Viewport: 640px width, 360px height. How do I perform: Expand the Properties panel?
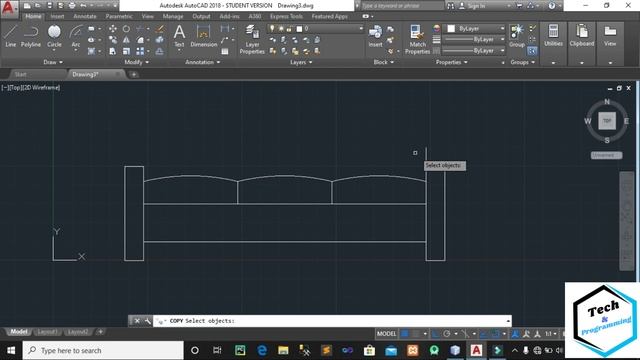[451, 62]
